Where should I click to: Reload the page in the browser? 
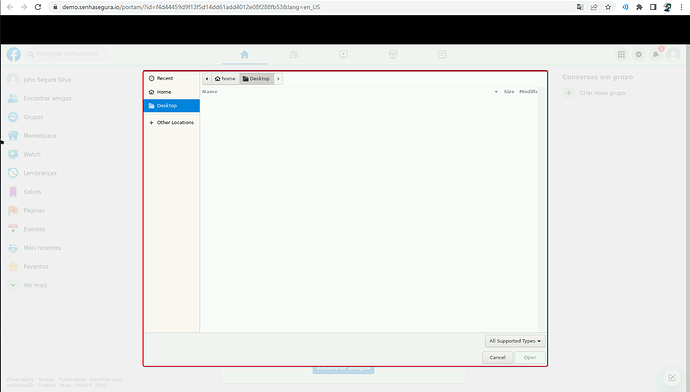tap(38, 7)
